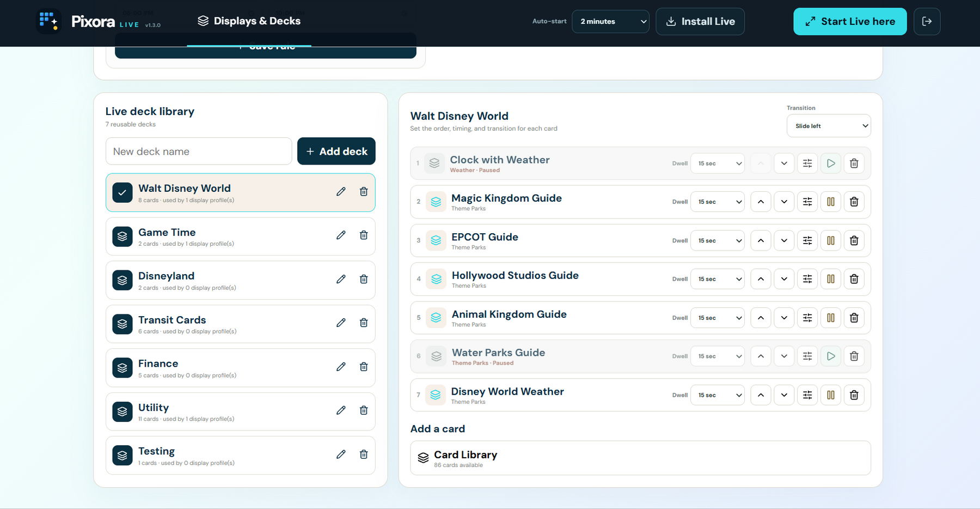Move Clock with Weather card down

784,163
